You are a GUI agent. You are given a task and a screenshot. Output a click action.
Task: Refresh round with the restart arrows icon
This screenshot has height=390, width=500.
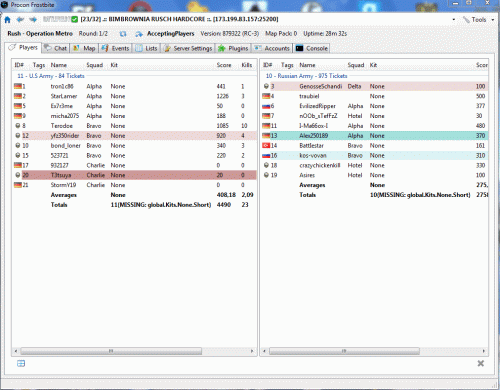(x=123, y=34)
